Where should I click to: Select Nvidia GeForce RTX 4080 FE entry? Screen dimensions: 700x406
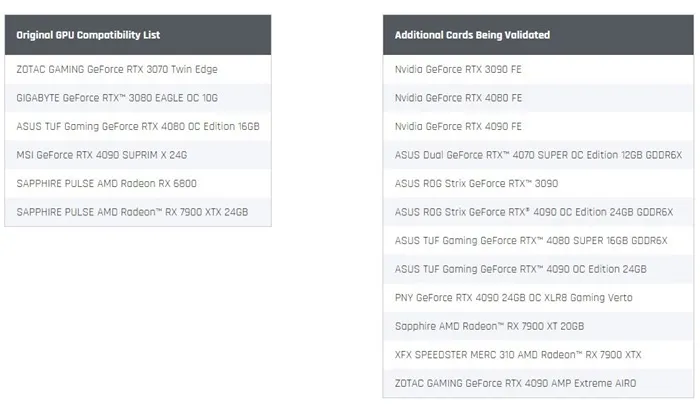pos(538,98)
